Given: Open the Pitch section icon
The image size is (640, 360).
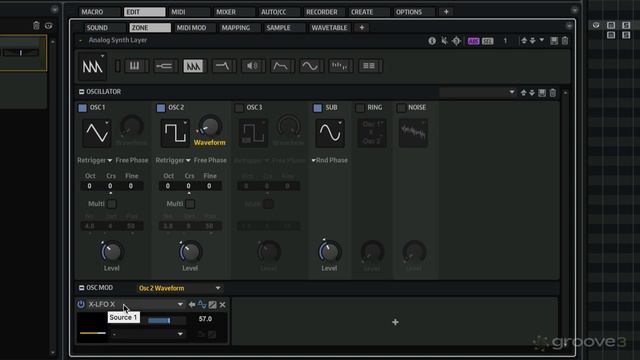Looking at the screenshot, I should (x=164, y=66).
